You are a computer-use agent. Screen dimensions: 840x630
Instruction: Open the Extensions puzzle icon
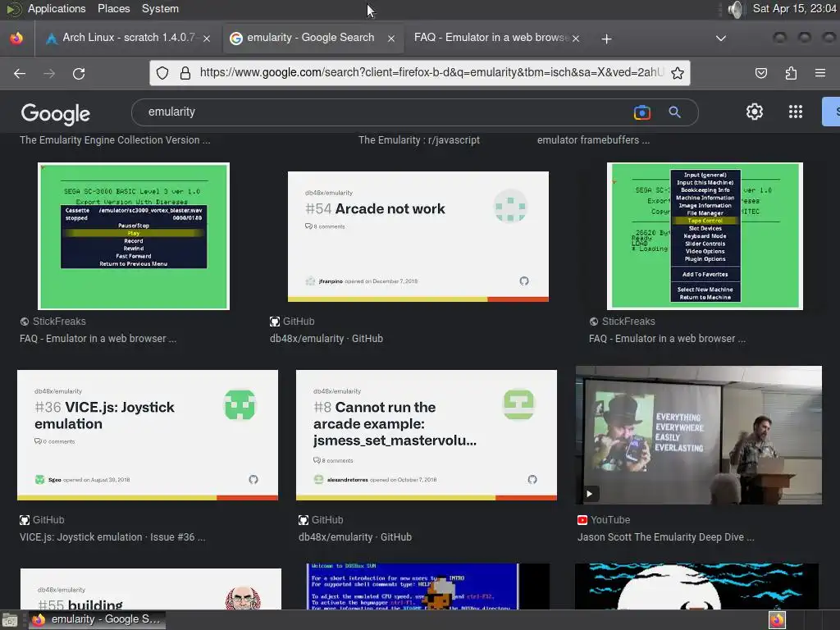(x=791, y=73)
